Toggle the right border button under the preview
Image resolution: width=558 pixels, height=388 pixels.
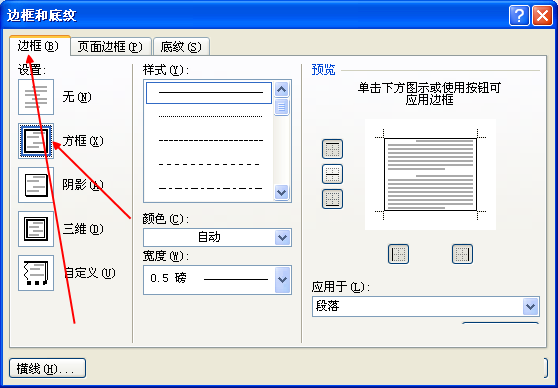[x=462, y=254]
